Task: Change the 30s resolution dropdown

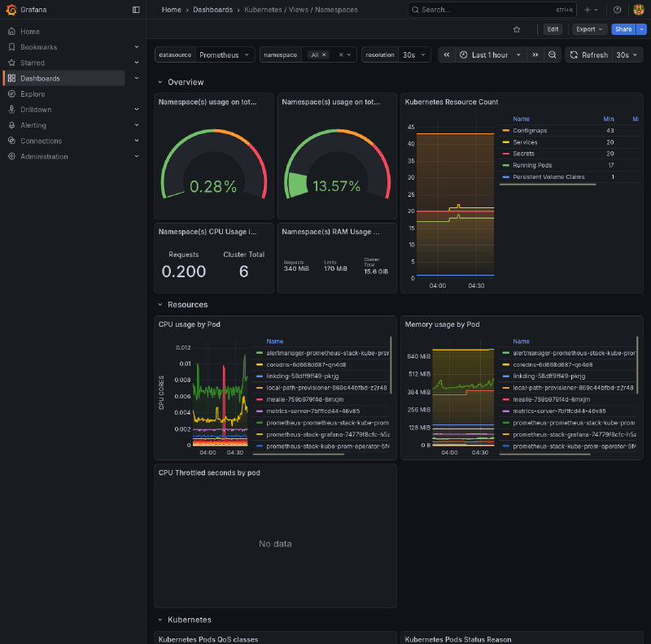Action: [412, 54]
